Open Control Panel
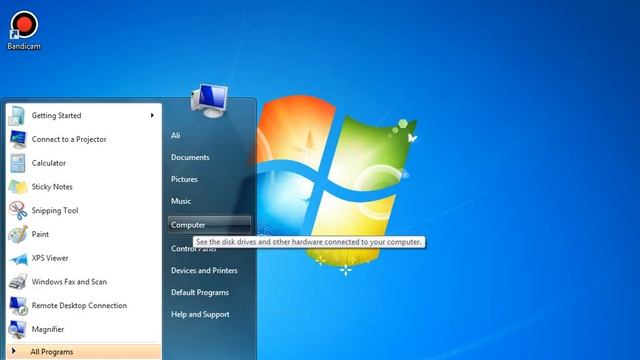The width and height of the screenshot is (640, 360). [194, 249]
